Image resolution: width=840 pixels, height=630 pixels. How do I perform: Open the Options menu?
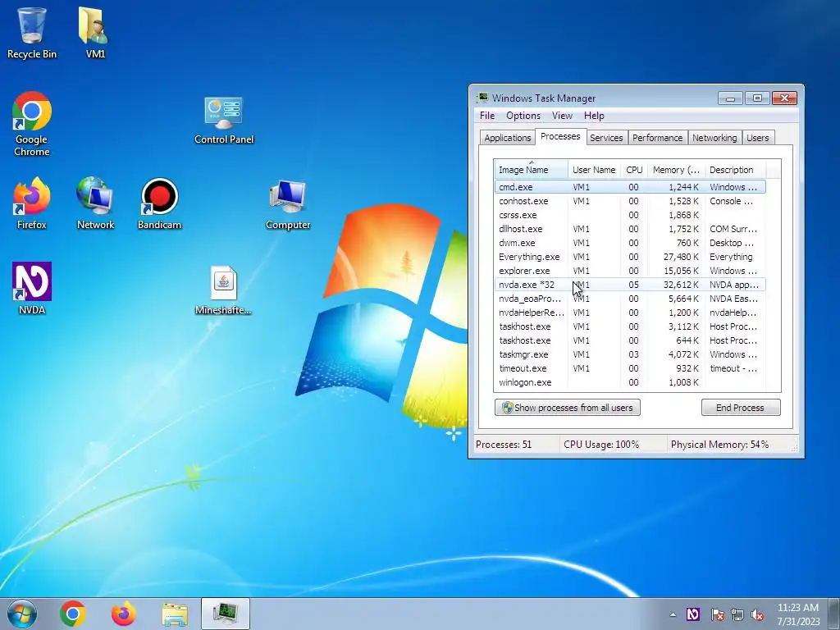pos(523,116)
